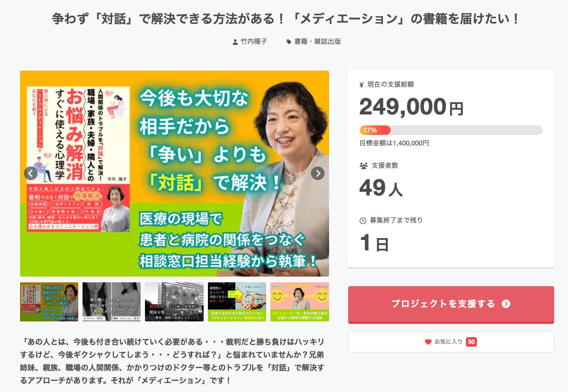
Task: Click the heart icon in お気に入り button
Action: 428,341
